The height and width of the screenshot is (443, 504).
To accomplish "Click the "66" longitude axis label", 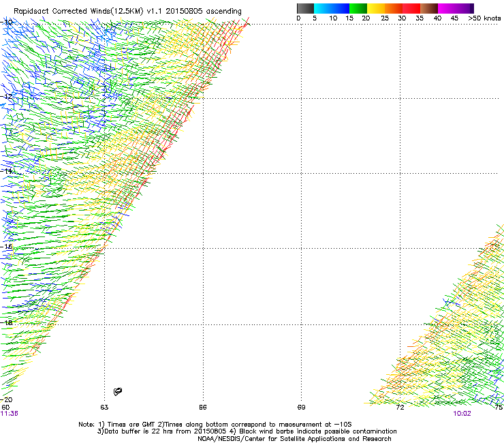I will click(x=203, y=408).
